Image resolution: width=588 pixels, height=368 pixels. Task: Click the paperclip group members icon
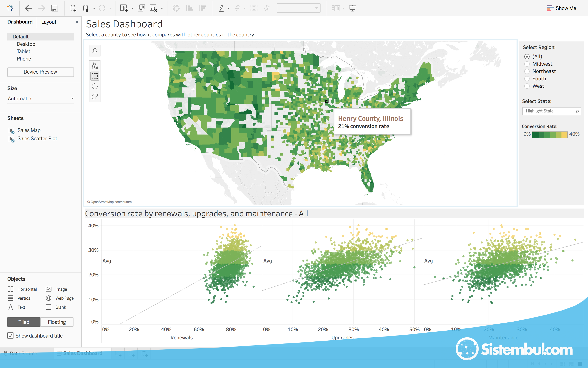[237, 8]
